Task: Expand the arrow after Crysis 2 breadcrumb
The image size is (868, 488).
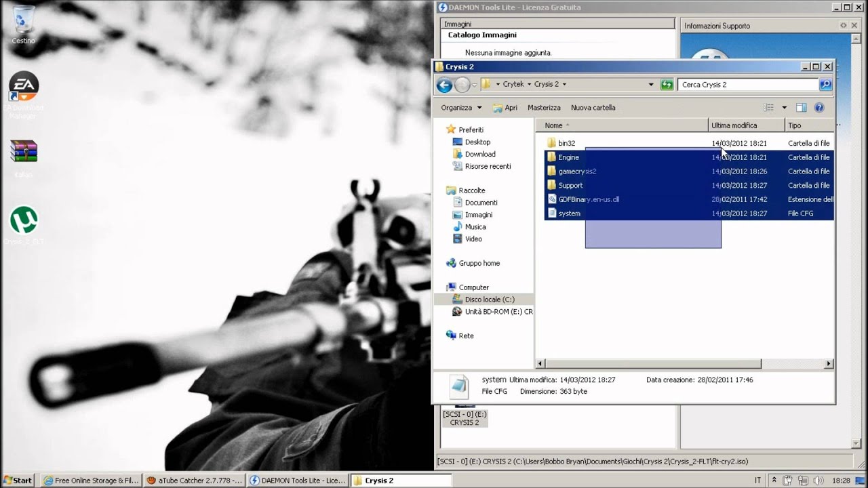Action: (564, 85)
